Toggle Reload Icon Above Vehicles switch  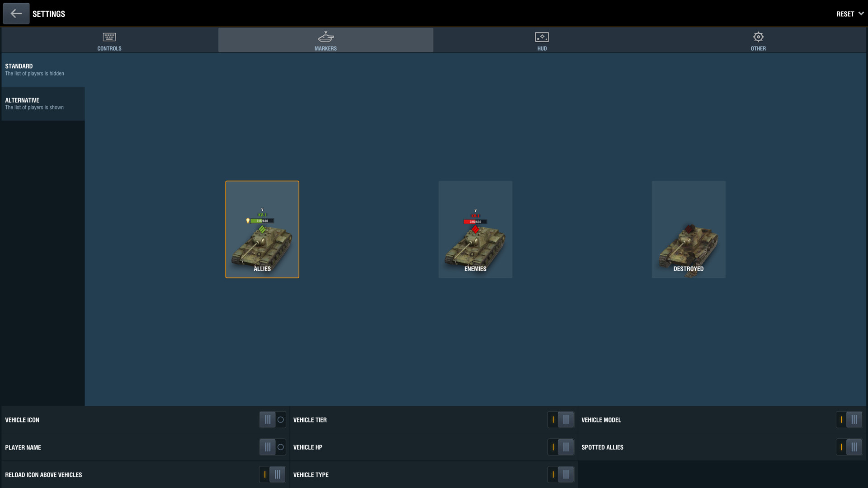click(273, 474)
